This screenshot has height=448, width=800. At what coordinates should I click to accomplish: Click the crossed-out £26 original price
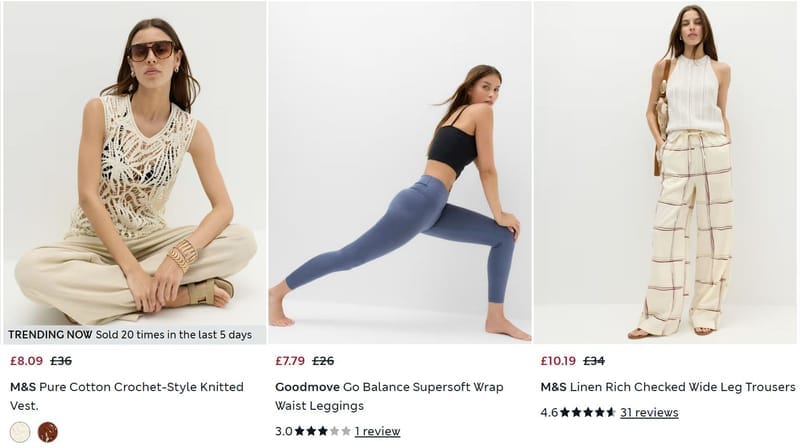[323, 361]
